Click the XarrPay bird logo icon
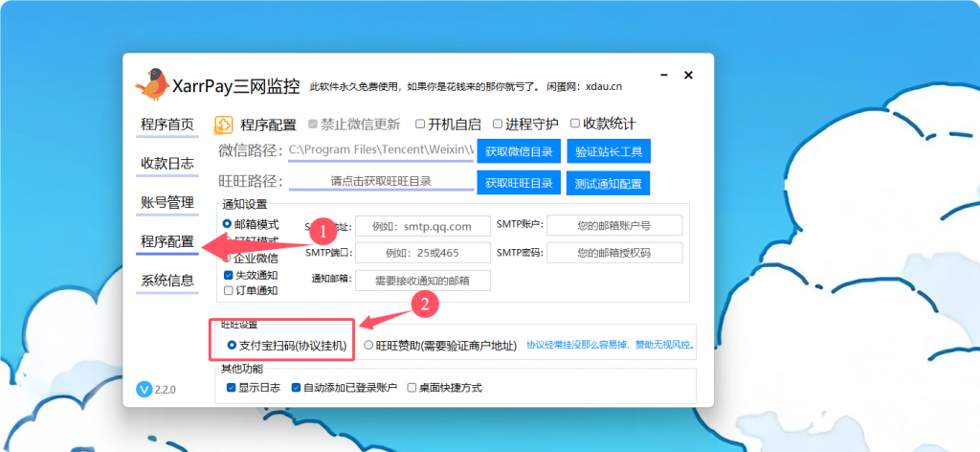980x452 pixels. pos(152,85)
